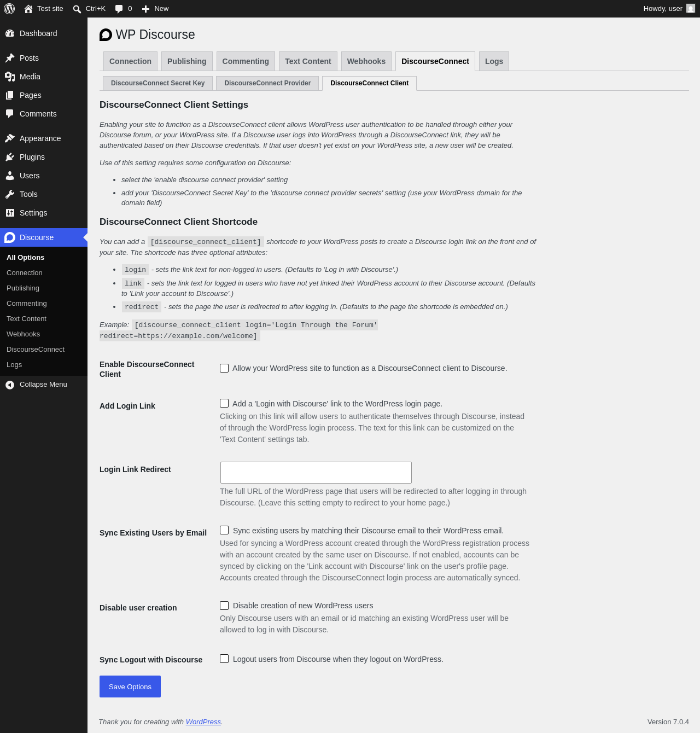Open the Howdy, user account menu
The height and width of the screenshot is (733, 700).
pyautogui.click(x=669, y=9)
